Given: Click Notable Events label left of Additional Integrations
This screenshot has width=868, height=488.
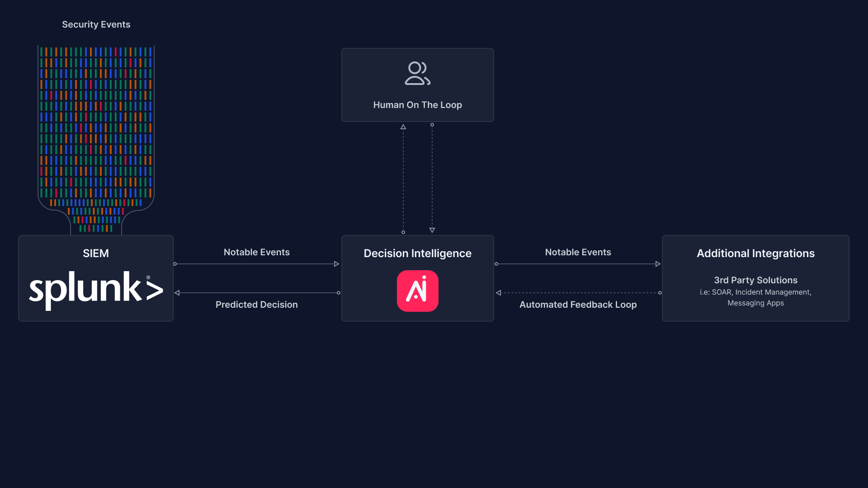Looking at the screenshot, I should click(x=578, y=252).
